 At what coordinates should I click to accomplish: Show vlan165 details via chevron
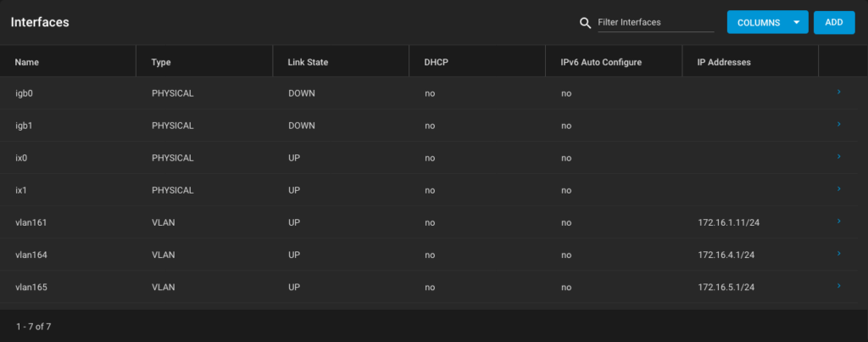[838, 286]
